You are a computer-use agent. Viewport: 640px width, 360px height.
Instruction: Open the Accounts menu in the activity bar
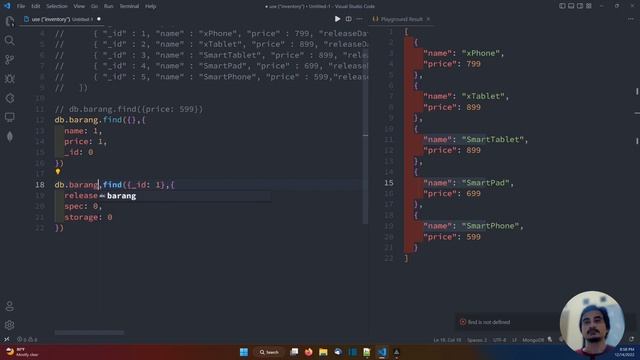[x=10, y=306]
